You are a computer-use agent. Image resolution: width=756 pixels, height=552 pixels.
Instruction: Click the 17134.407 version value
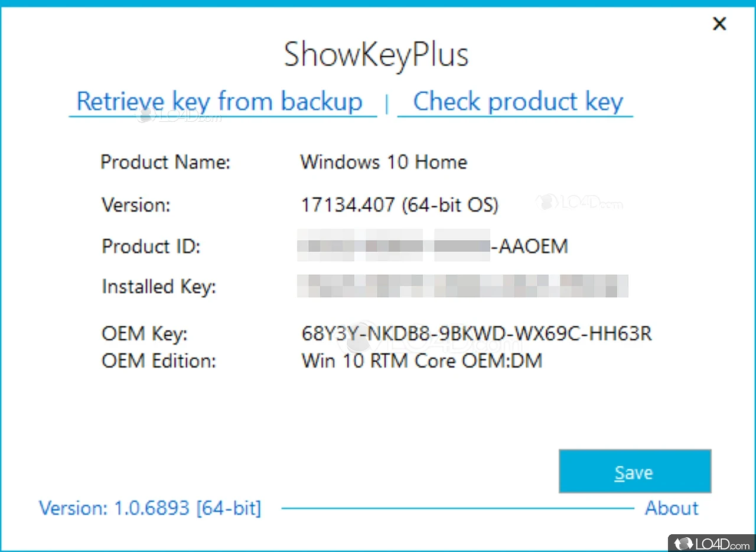click(399, 204)
